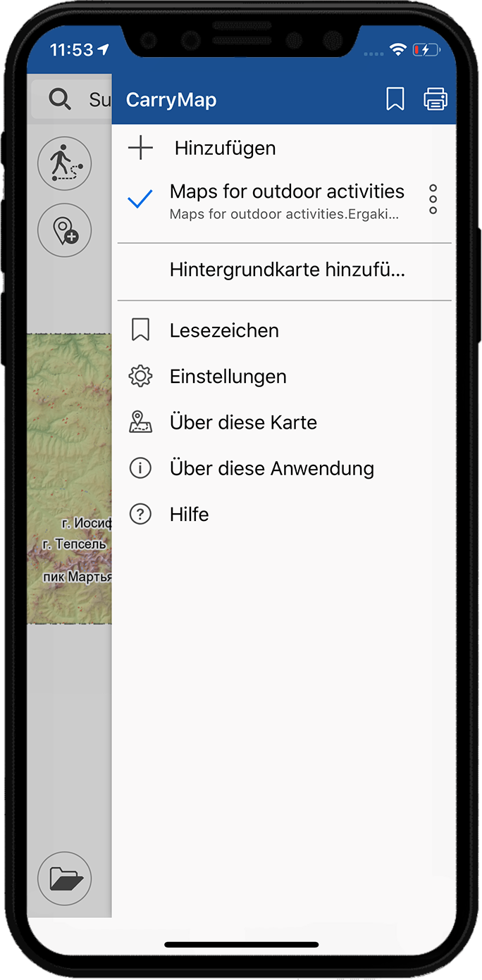The height and width of the screenshot is (980, 482).
Task: Tap the add location pin icon
Action: [x=64, y=230]
